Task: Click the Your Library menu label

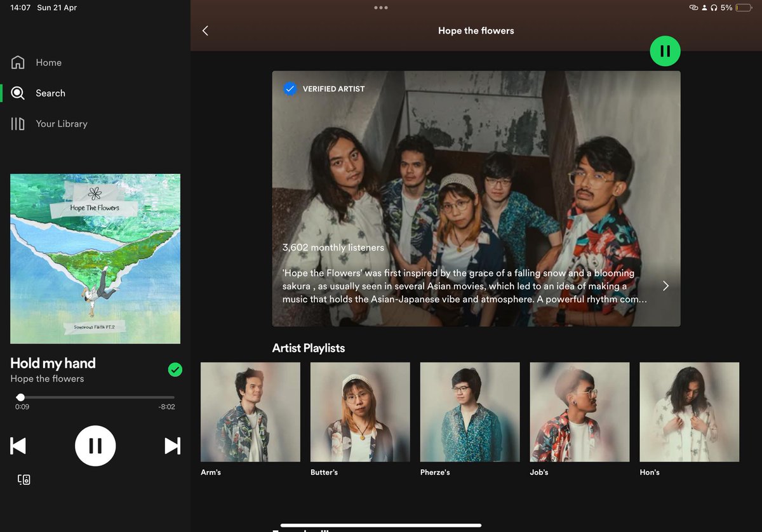Action: tap(62, 124)
